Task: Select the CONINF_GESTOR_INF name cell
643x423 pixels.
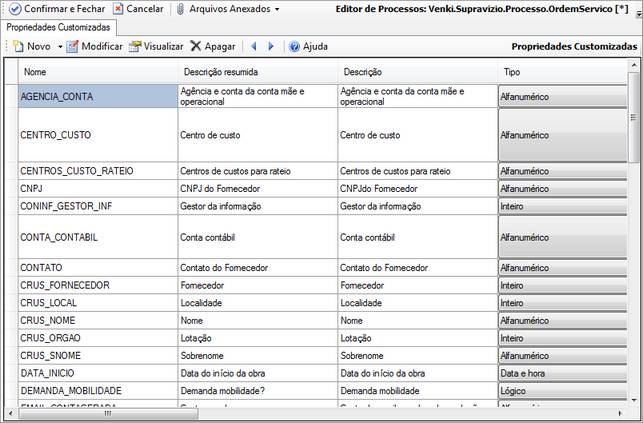Action: coord(98,206)
